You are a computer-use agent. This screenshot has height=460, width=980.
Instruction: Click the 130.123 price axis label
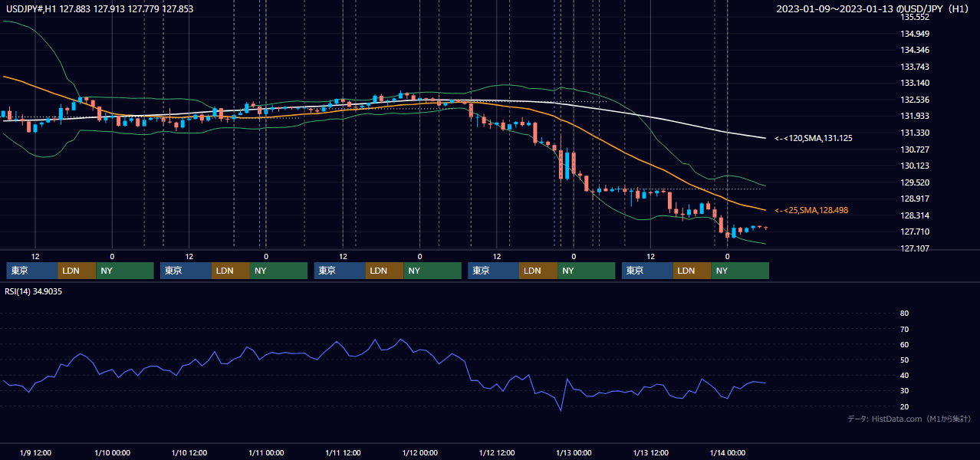click(x=915, y=166)
